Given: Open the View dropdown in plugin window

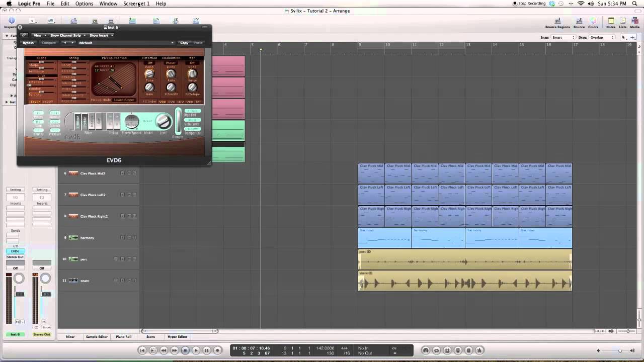Looking at the screenshot, I should coord(39,35).
